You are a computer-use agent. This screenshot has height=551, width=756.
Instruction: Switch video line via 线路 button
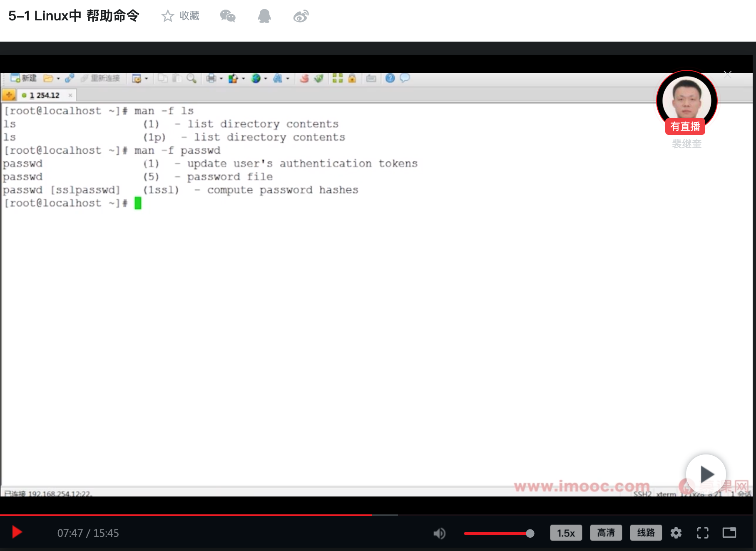click(646, 533)
